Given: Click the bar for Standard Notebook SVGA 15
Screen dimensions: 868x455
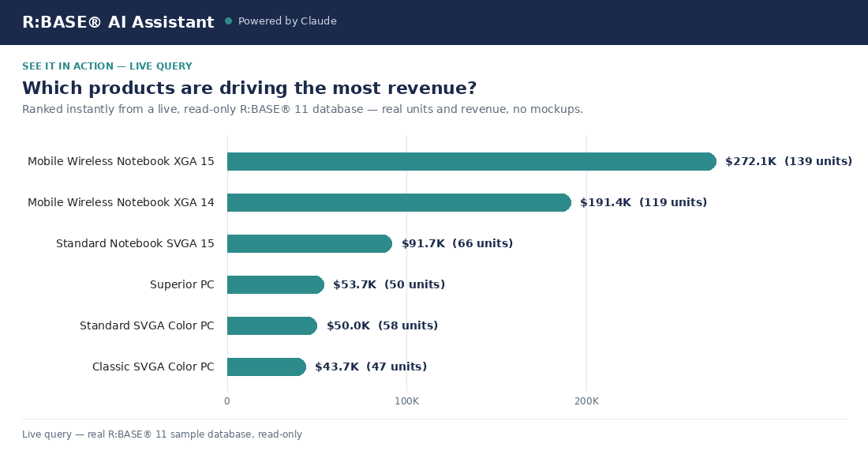Looking at the screenshot, I should pyautogui.click(x=309, y=243).
